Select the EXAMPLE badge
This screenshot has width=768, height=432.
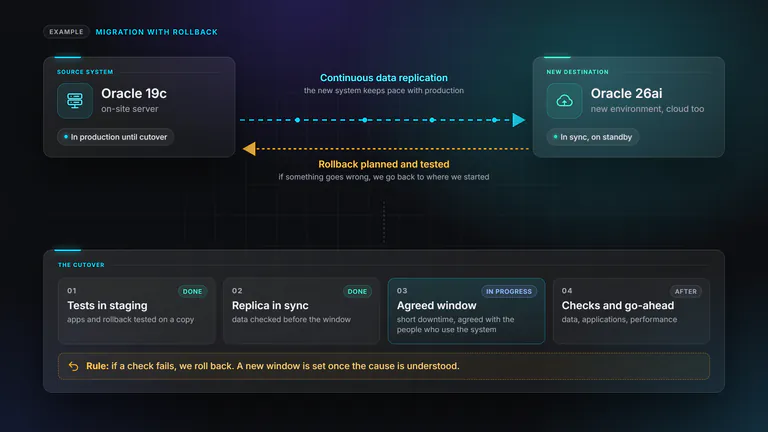click(x=66, y=32)
